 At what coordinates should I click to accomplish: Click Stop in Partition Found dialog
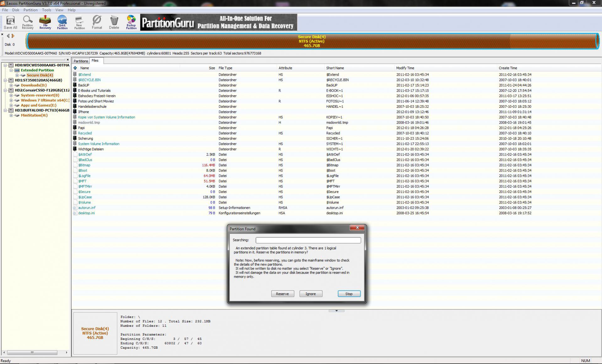[x=349, y=294]
